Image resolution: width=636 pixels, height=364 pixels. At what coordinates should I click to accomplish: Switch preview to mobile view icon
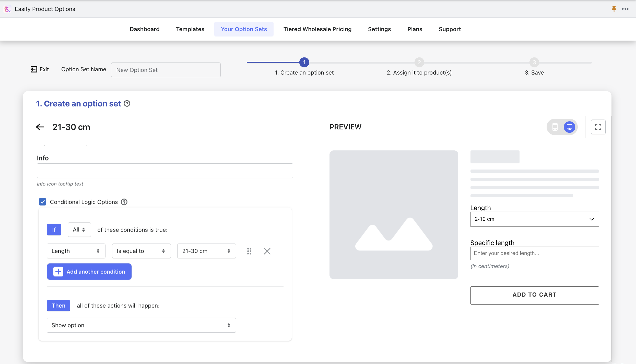555,127
